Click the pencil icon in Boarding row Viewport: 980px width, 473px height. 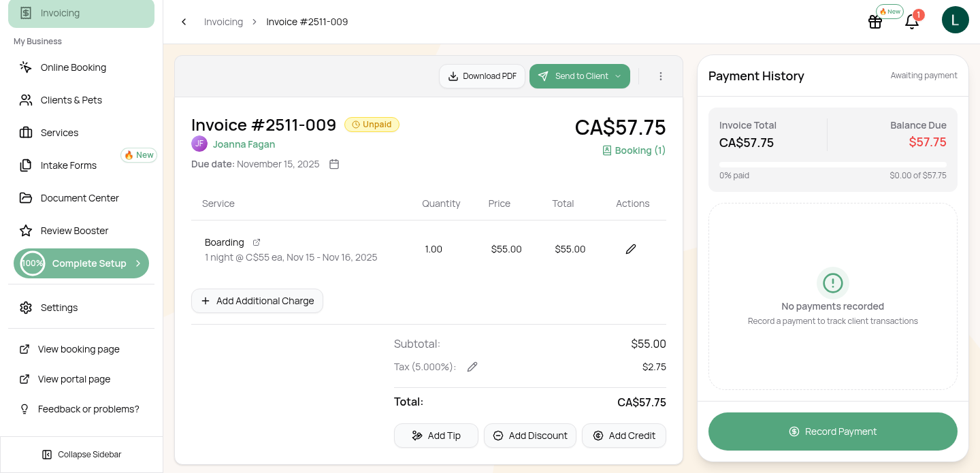631,249
